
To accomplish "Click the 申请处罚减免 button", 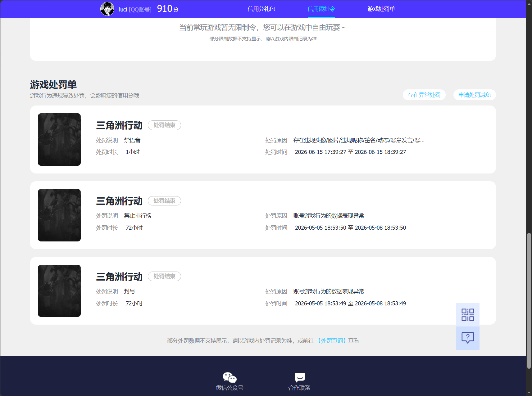I will click(475, 95).
